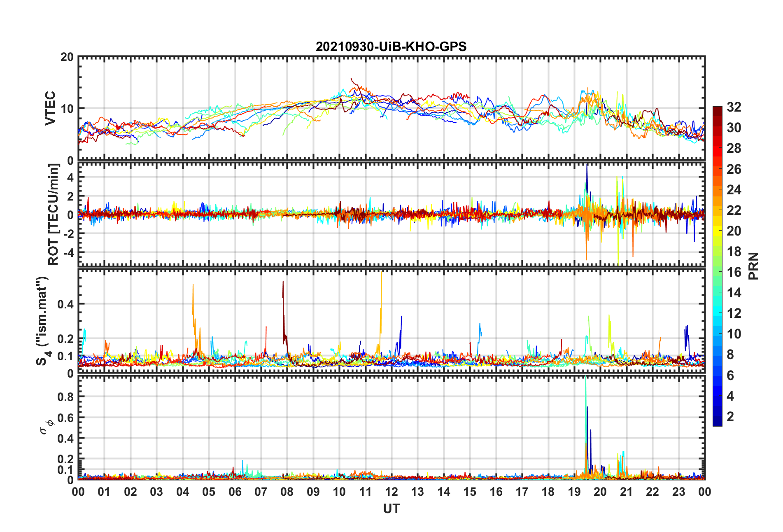Select ROT axis tick label -2
783x532 pixels.
tap(68, 233)
